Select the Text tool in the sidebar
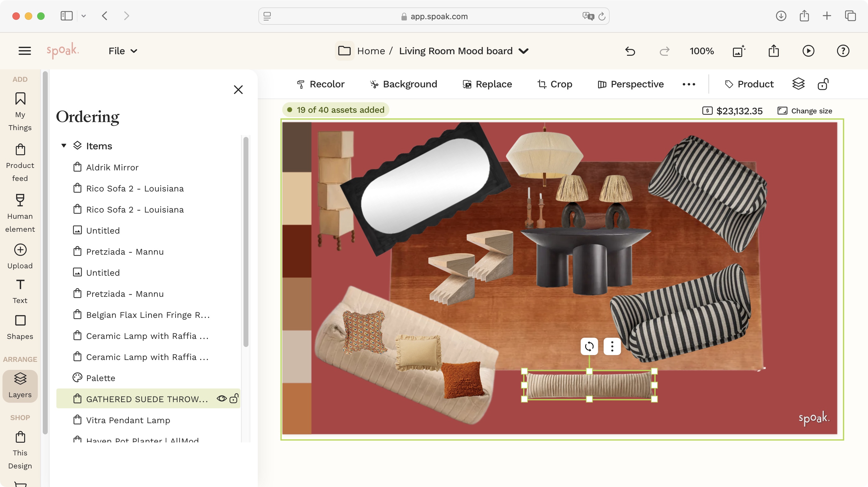The height and width of the screenshot is (487, 868). (x=20, y=291)
